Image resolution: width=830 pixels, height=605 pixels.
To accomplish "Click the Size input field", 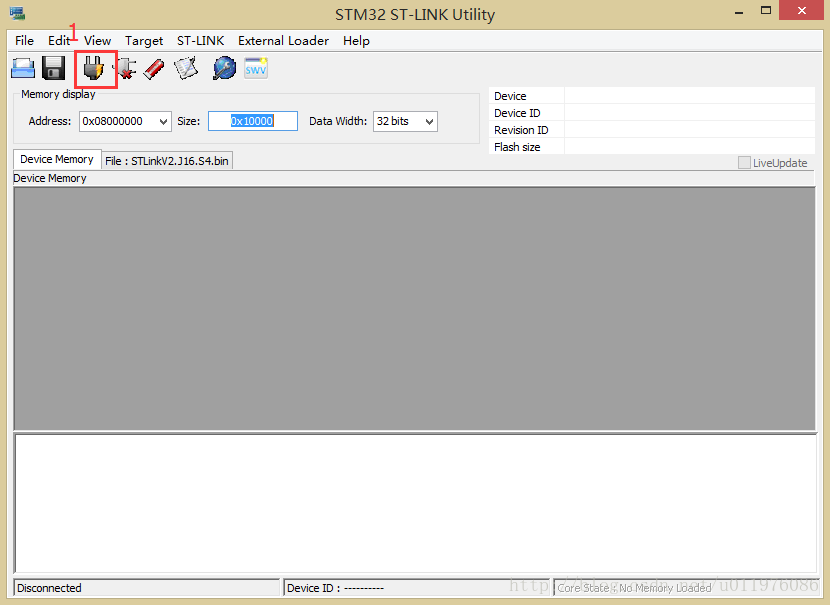I will pos(253,121).
